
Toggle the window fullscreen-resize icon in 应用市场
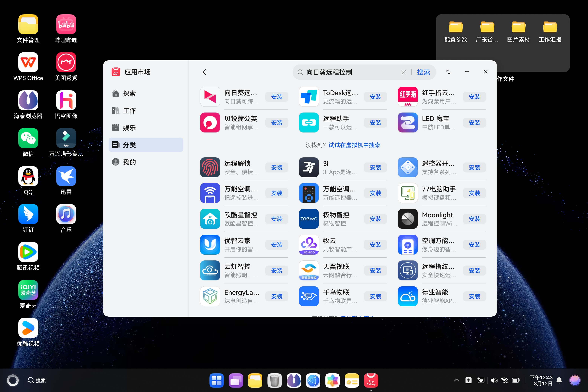pos(448,72)
